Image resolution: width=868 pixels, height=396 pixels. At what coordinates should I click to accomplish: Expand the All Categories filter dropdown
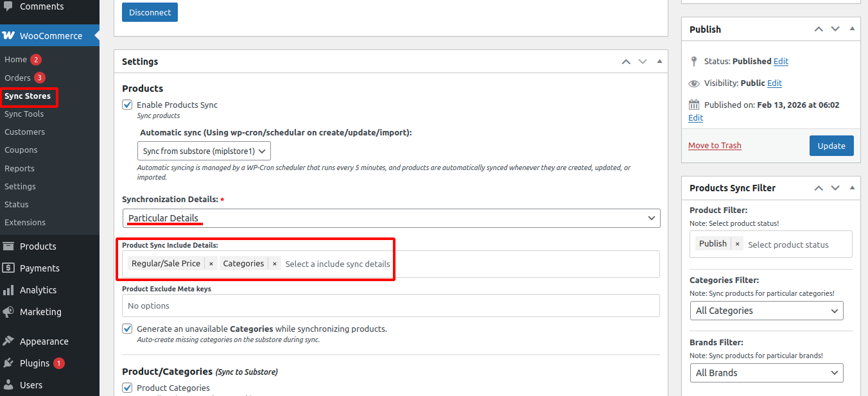[766, 311]
